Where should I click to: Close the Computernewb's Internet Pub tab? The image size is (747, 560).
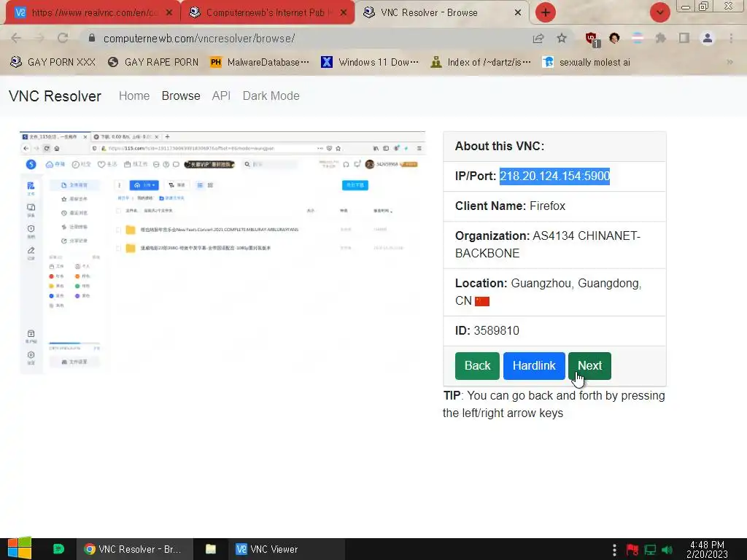[344, 13]
